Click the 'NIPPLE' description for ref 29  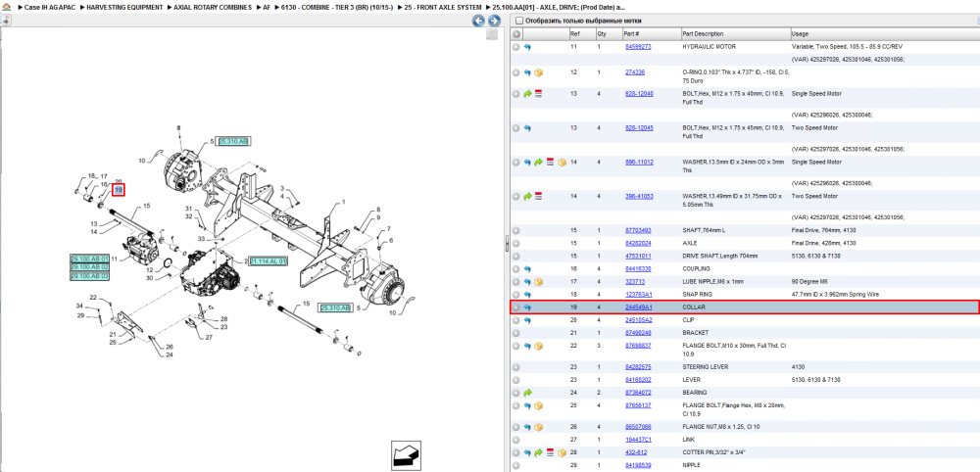(x=691, y=465)
